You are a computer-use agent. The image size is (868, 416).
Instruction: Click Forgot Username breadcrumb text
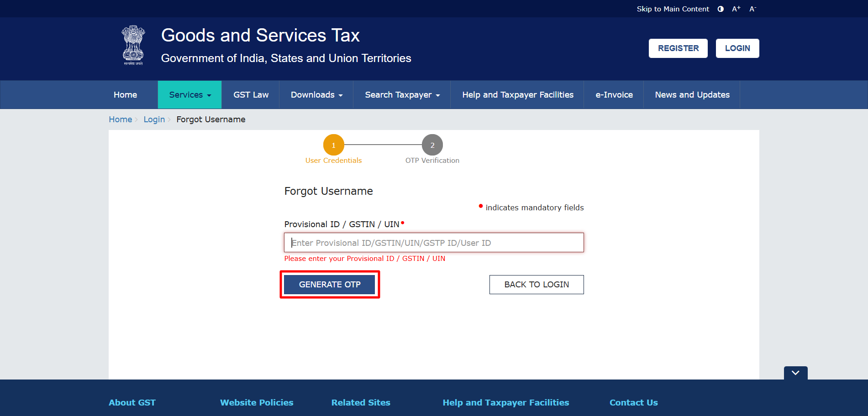pos(211,120)
